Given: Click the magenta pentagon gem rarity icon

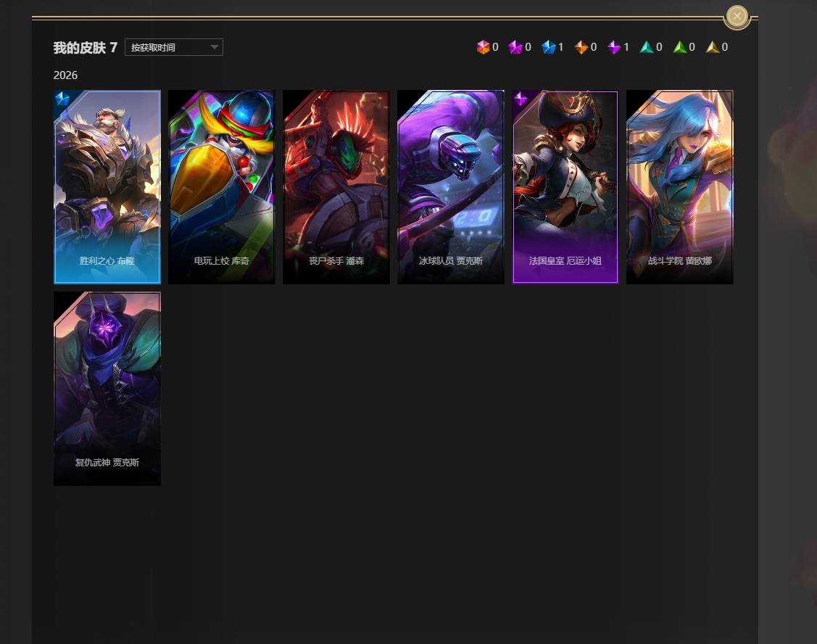Looking at the screenshot, I should [515, 47].
